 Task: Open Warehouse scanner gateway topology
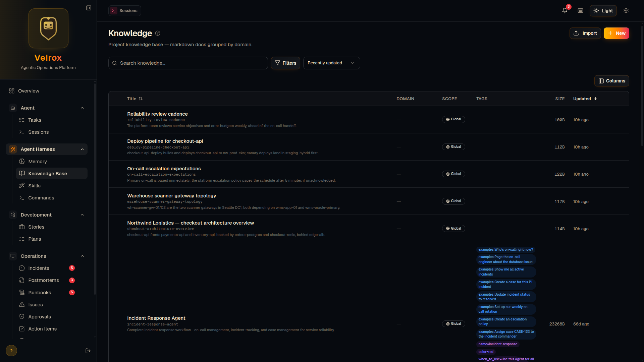(171, 196)
